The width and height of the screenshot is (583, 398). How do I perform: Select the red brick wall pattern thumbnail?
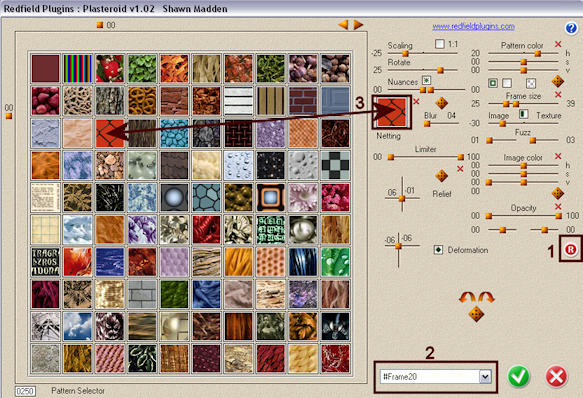[303, 101]
